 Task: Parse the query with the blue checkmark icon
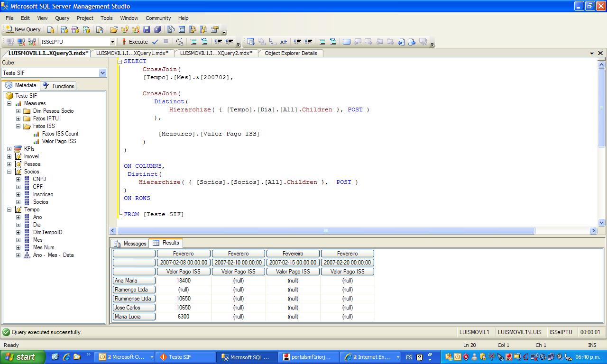[155, 42]
